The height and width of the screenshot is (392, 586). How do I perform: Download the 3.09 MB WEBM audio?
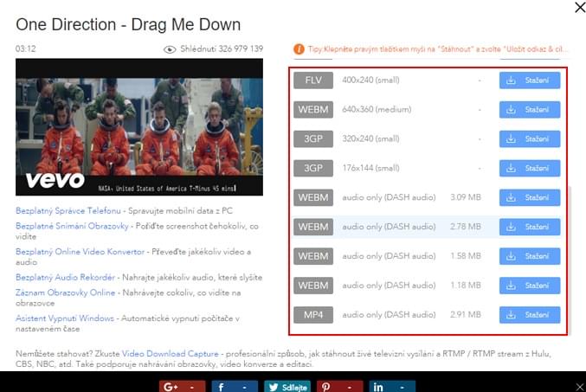(529, 197)
